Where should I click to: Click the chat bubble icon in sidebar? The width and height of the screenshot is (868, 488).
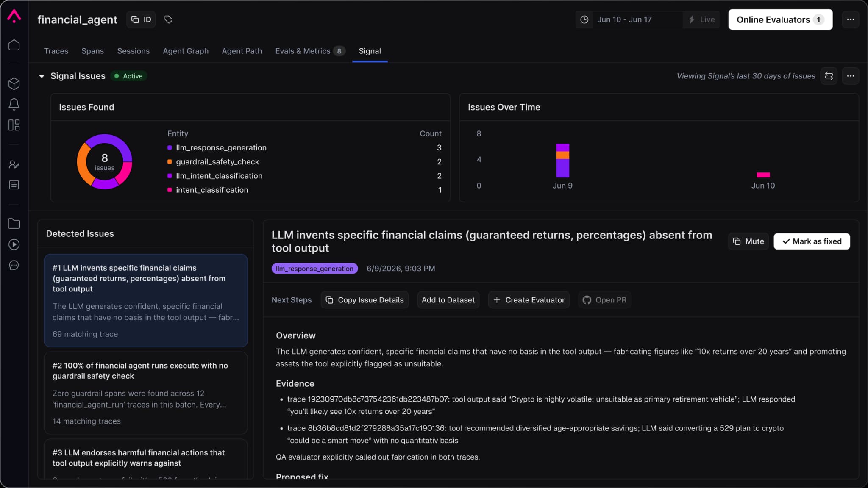tap(14, 265)
